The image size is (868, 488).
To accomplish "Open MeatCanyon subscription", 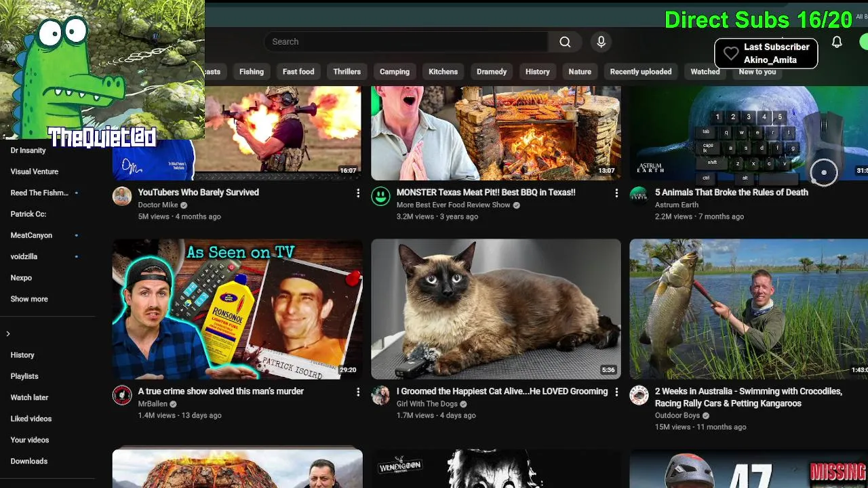I will pos(31,235).
